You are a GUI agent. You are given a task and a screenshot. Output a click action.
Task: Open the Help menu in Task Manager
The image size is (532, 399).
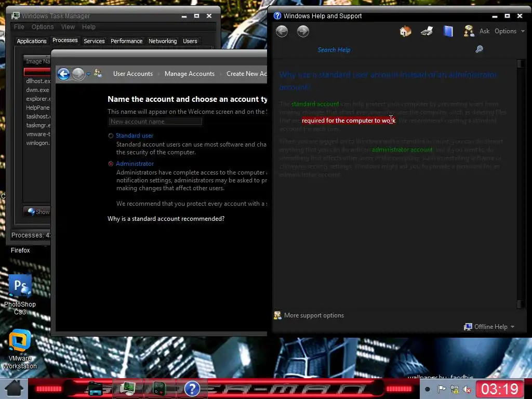pyautogui.click(x=88, y=27)
